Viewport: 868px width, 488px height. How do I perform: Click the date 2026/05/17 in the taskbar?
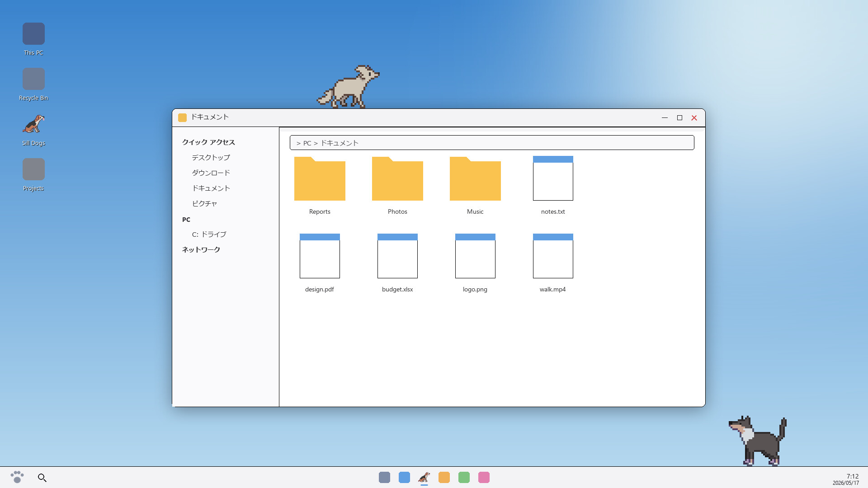pyautogui.click(x=846, y=483)
